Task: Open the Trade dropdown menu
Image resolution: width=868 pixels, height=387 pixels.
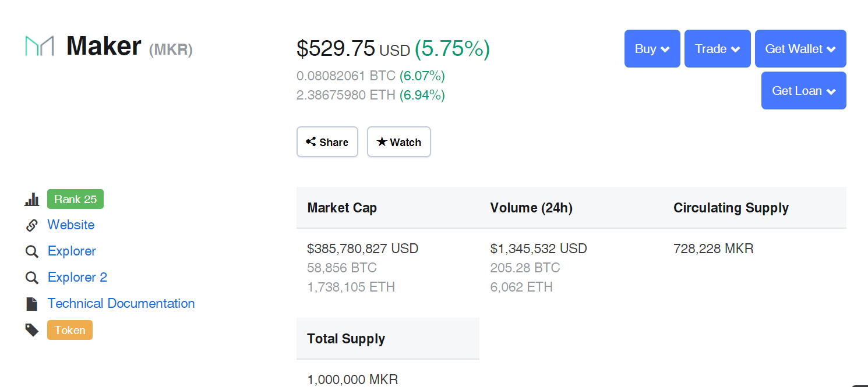Action: coord(717,49)
